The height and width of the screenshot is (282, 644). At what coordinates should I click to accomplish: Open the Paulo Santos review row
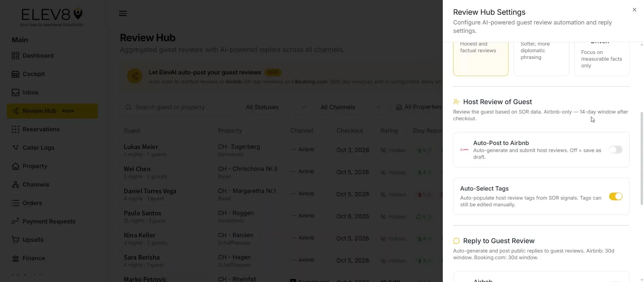(282, 216)
